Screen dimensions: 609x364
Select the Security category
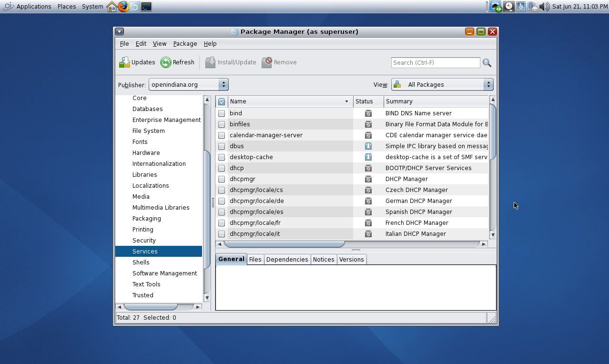[144, 241]
